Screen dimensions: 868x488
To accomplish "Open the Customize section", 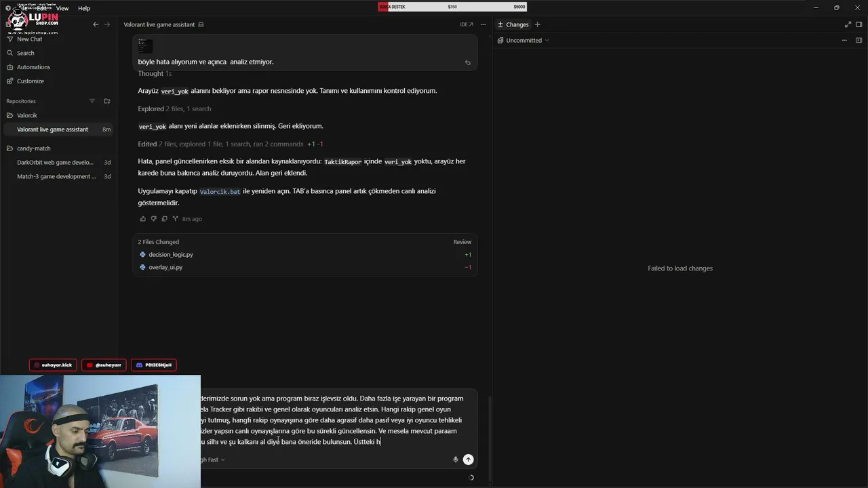I will [31, 81].
